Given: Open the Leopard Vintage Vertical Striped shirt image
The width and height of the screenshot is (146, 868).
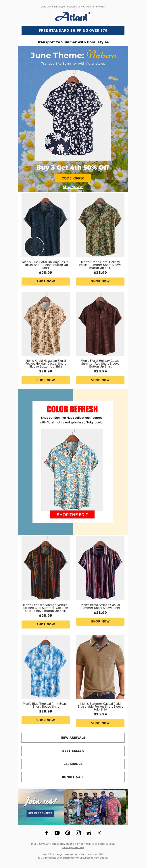Looking at the screenshot, I should pos(46,568).
